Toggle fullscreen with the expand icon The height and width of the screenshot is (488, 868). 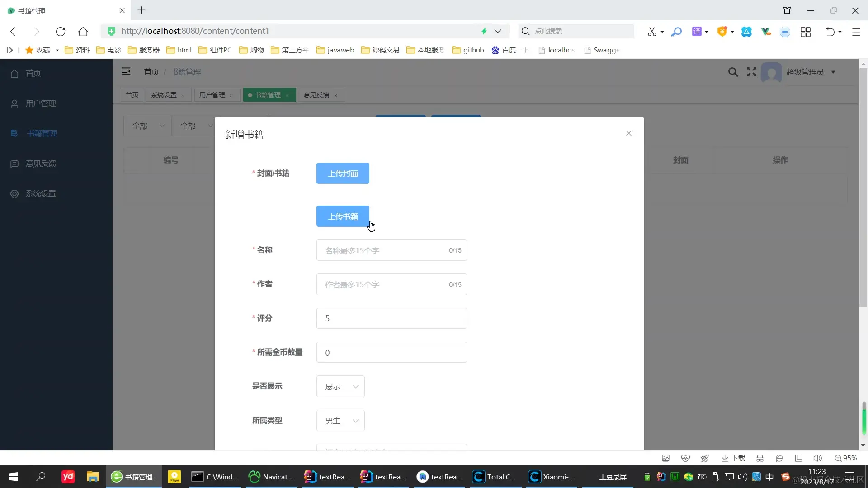pos(751,72)
